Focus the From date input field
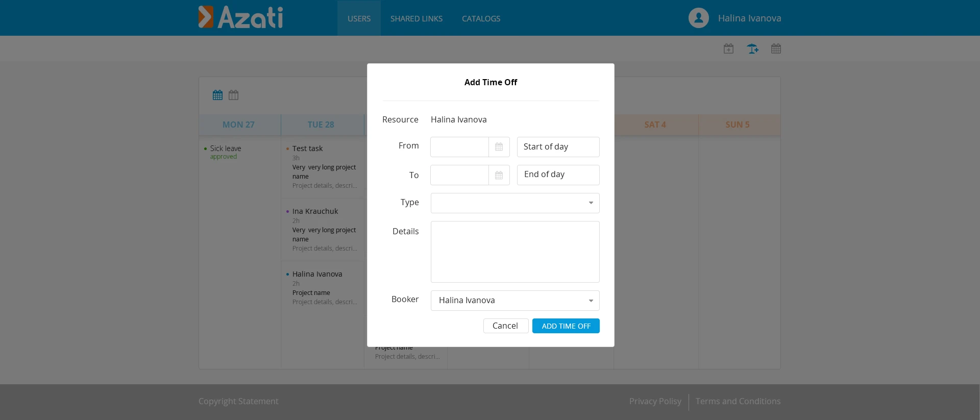 click(459, 147)
